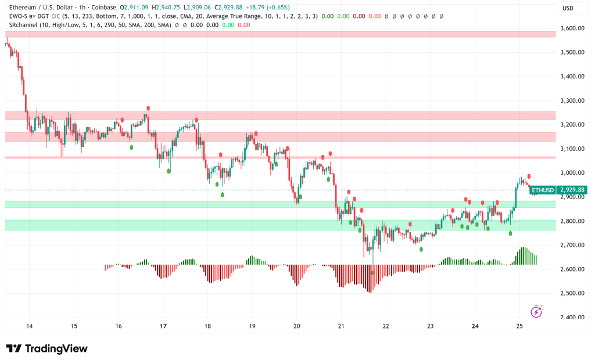This screenshot has height=364, width=595.
Task: Click the 2,929.88 current price tag
Action: click(x=572, y=190)
